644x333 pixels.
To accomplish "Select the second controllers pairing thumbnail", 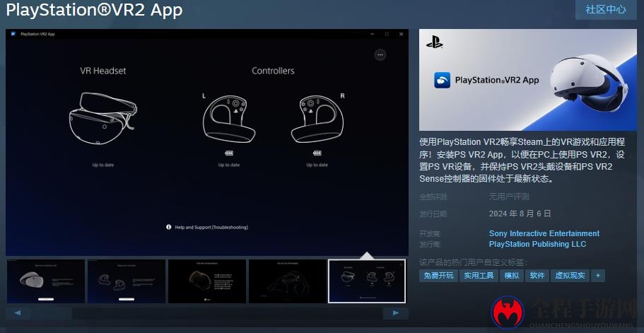I will 127,281.
